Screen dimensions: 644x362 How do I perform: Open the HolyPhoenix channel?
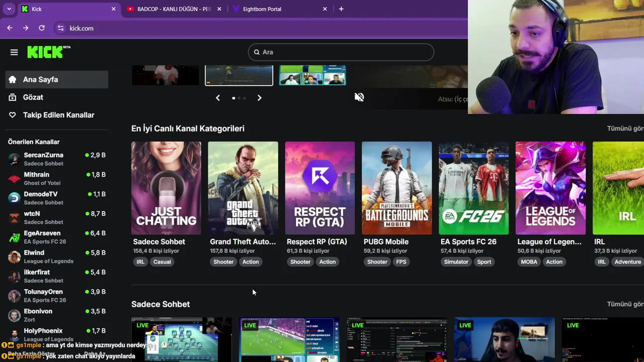(57, 334)
